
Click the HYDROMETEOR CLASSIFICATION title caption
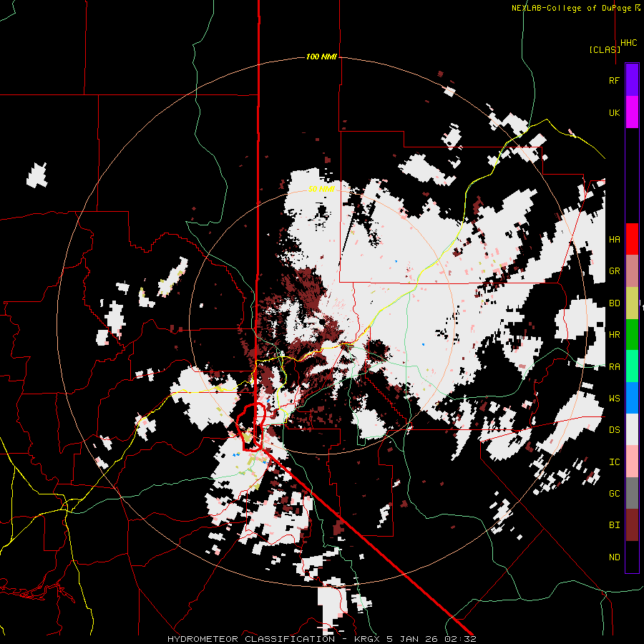pos(251,639)
